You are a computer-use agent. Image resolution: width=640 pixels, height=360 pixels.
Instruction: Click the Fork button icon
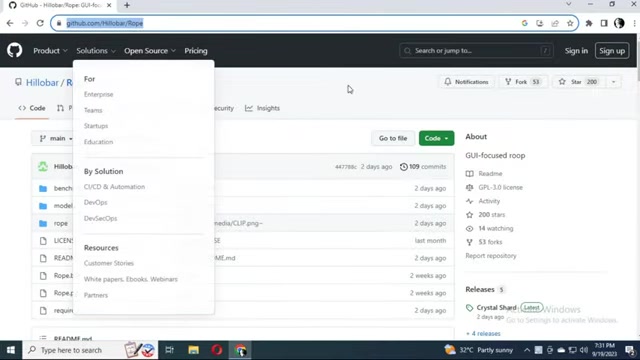click(508, 82)
